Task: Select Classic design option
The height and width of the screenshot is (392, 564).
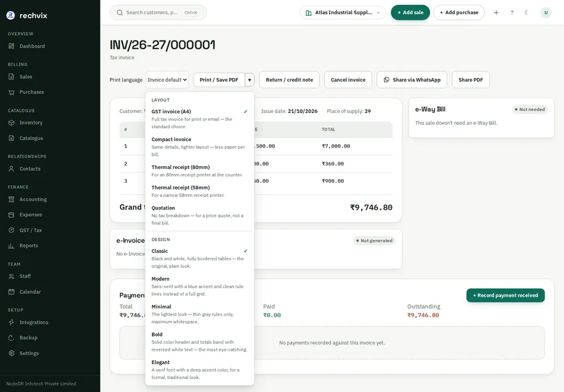Action: [x=200, y=258]
